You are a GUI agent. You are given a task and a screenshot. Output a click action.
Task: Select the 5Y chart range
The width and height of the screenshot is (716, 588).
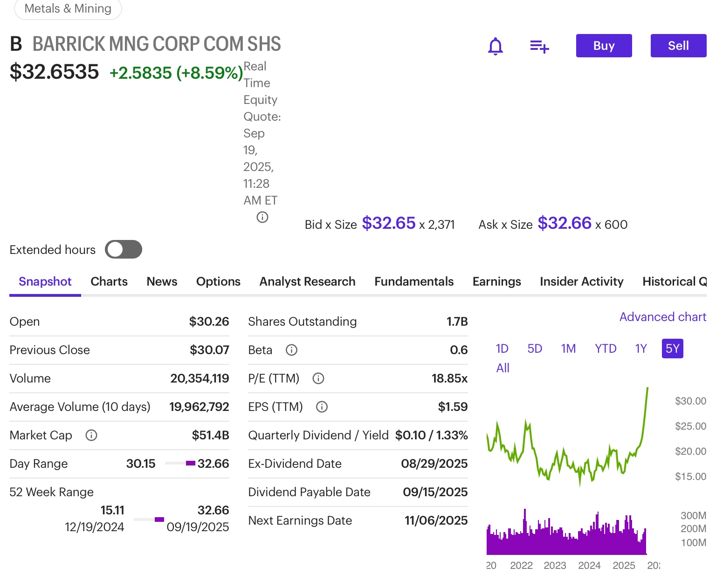pos(673,349)
